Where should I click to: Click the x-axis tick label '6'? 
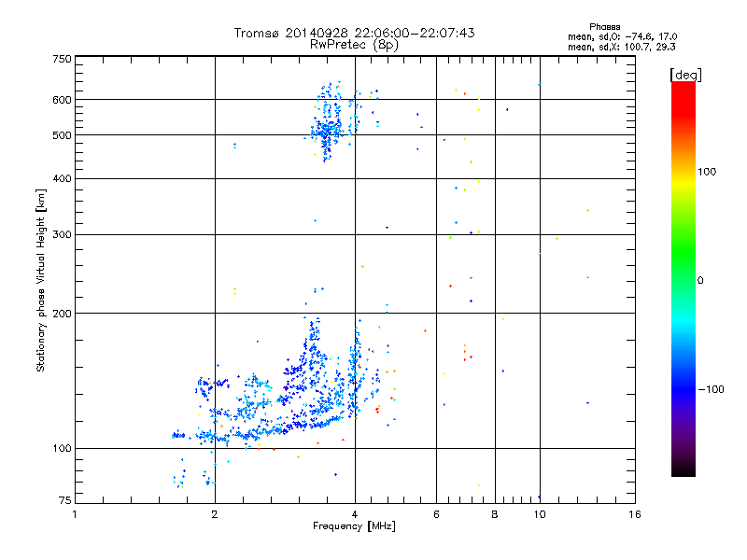point(436,514)
